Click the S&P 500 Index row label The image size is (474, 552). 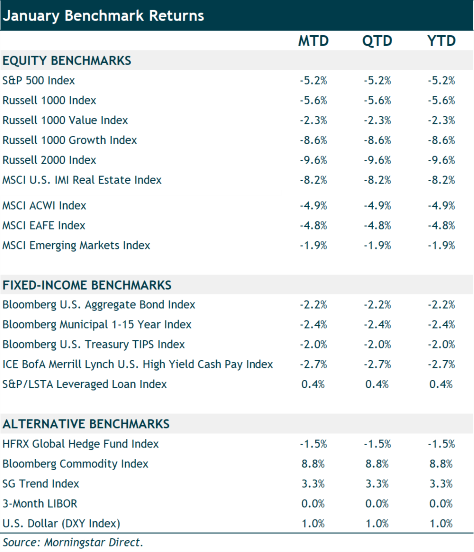coord(39,80)
